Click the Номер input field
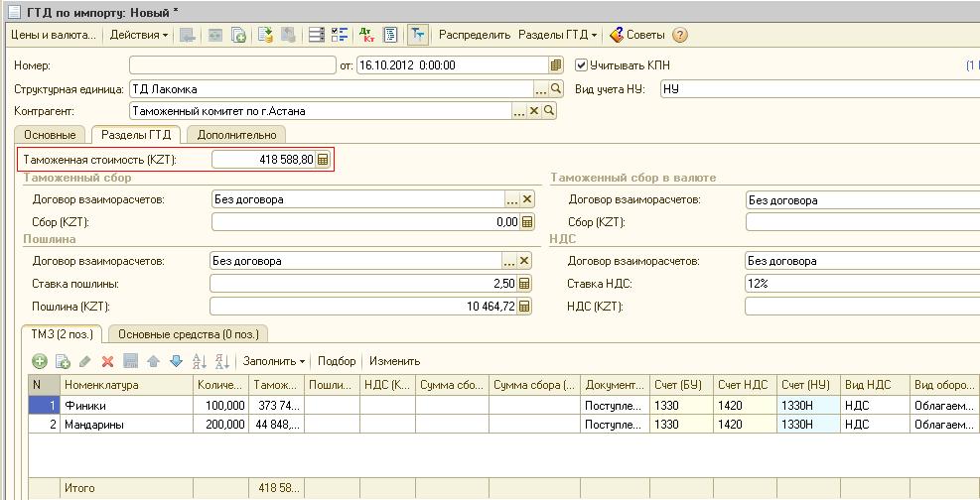 point(233,65)
